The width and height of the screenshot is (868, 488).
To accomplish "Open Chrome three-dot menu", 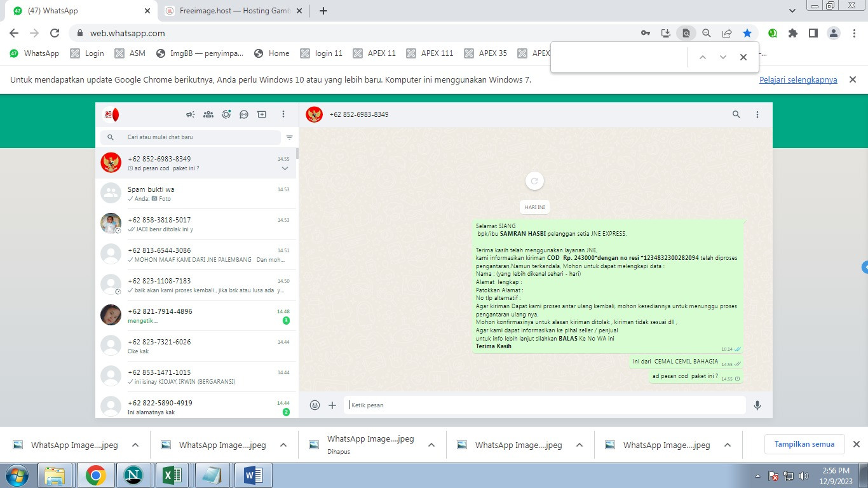I will click(854, 33).
